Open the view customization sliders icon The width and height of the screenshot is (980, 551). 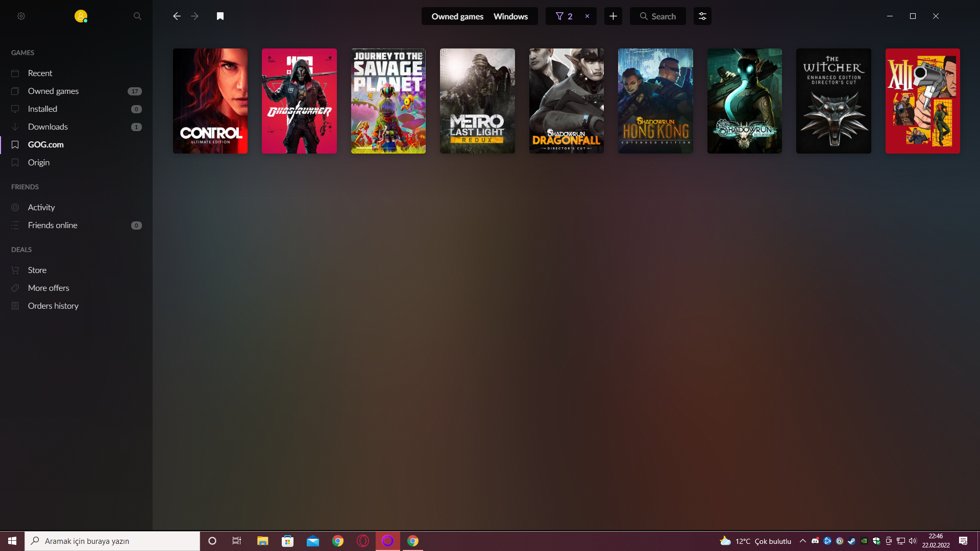click(702, 16)
